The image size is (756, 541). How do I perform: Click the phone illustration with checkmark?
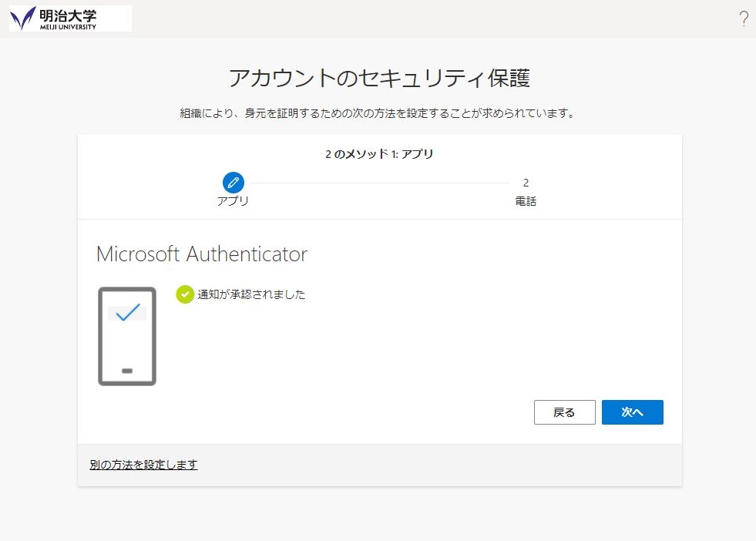pyautogui.click(x=127, y=336)
